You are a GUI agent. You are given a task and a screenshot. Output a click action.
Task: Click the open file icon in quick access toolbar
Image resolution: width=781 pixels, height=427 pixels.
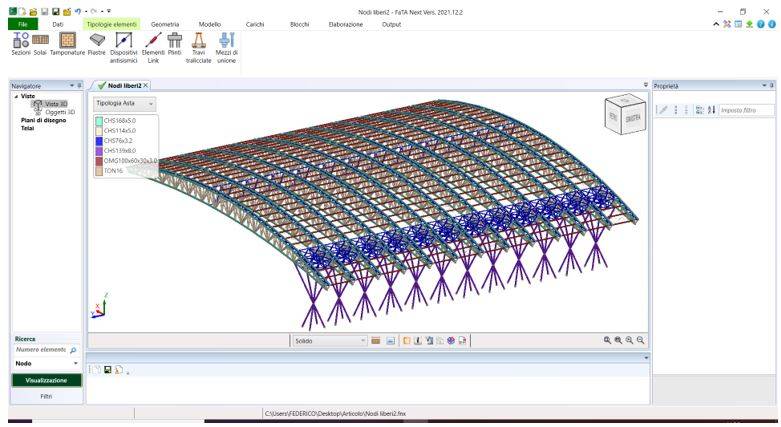tap(33, 11)
